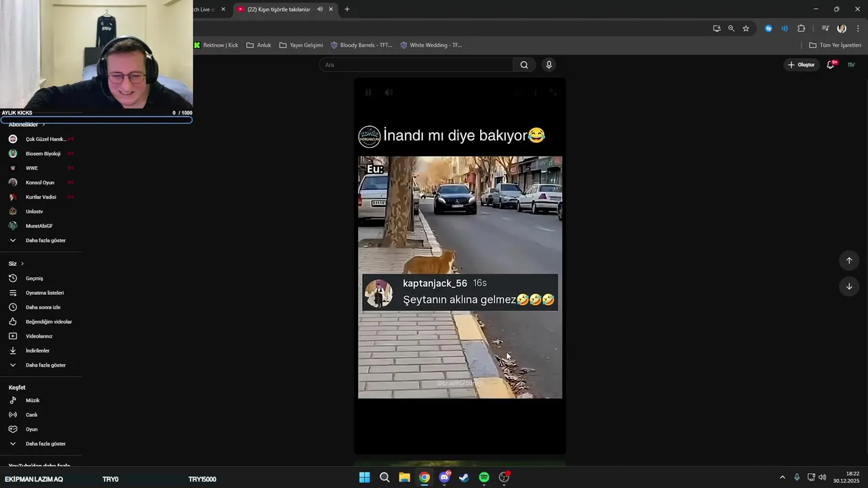The image size is (868, 488).
Task: Open the Siz section header
Action: [x=16, y=264]
